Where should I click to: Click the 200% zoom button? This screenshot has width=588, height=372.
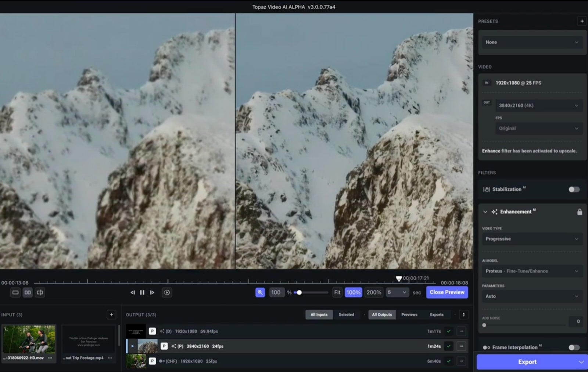pyautogui.click(x=374, y=292)
